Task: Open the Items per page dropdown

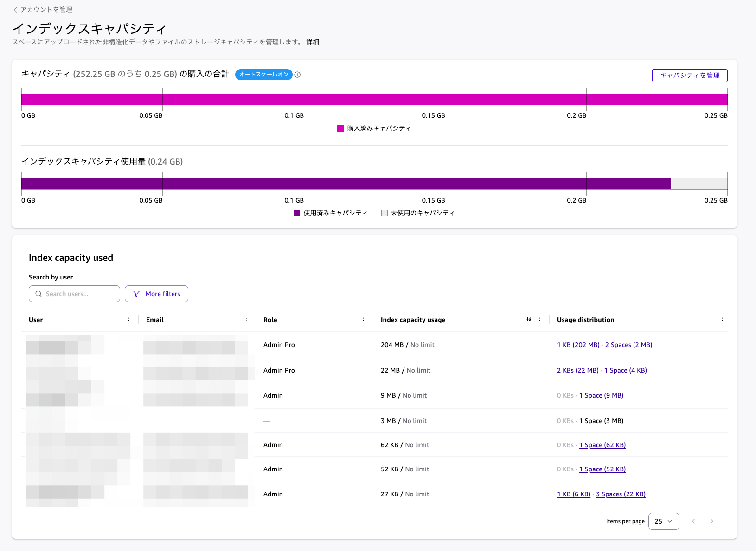Action: click(664, 521)
